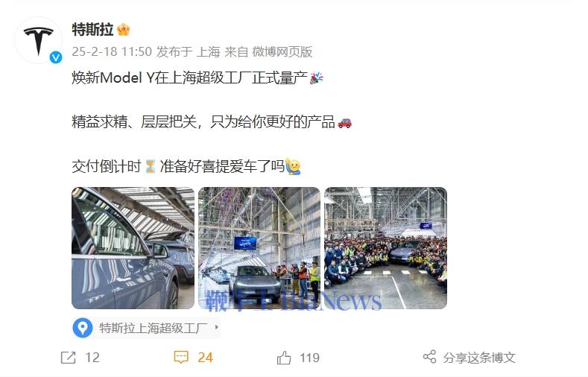The height and width of the screenshot is (377, 588).
Task: Expand the location arrow after 特斯拉上海超级工厂
Action: [x=216, y=327]
